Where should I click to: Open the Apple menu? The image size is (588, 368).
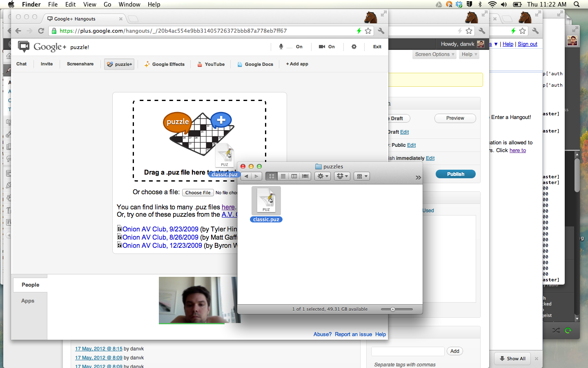[11, 4]
